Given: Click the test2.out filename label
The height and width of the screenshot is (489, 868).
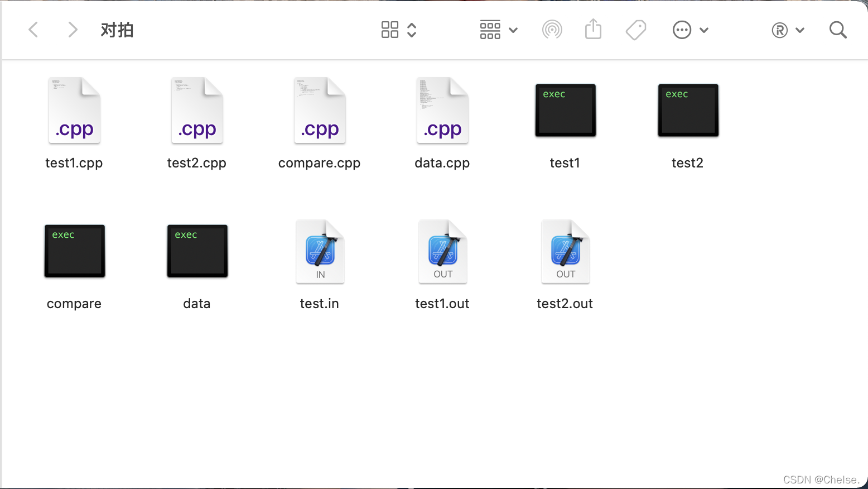Looking at the screenshot, I should click(x=565, y=304).
